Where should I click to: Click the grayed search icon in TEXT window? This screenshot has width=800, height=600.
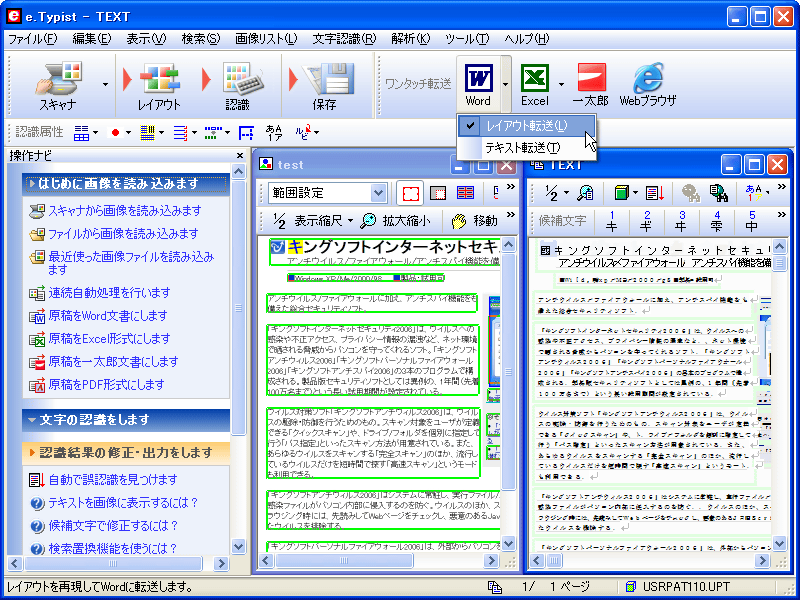[x=691, y=192]
